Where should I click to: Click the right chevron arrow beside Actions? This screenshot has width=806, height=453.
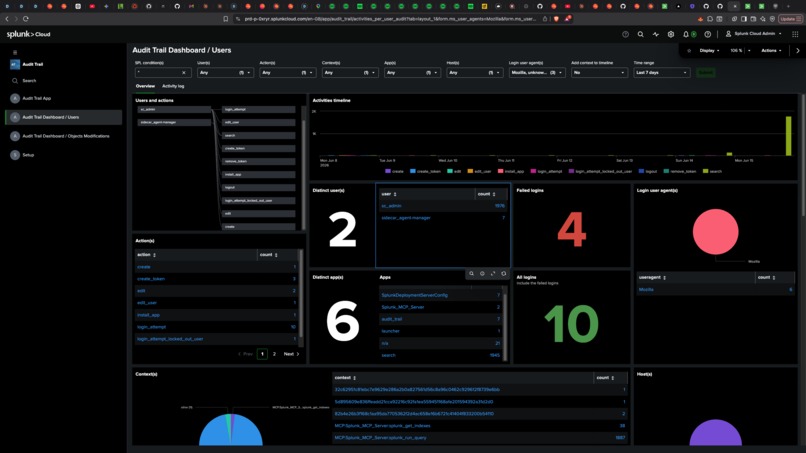[x=797, y=50]
